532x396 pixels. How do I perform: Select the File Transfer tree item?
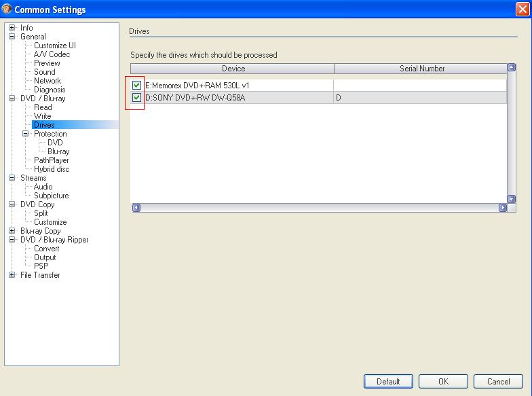pos(40,274)
